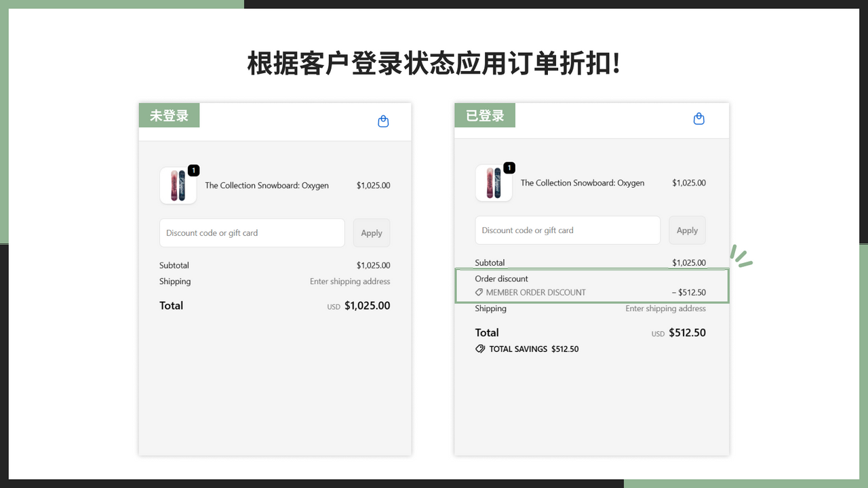Click the Order discount label
Screen dimensions: 868x488
point(501,279)
